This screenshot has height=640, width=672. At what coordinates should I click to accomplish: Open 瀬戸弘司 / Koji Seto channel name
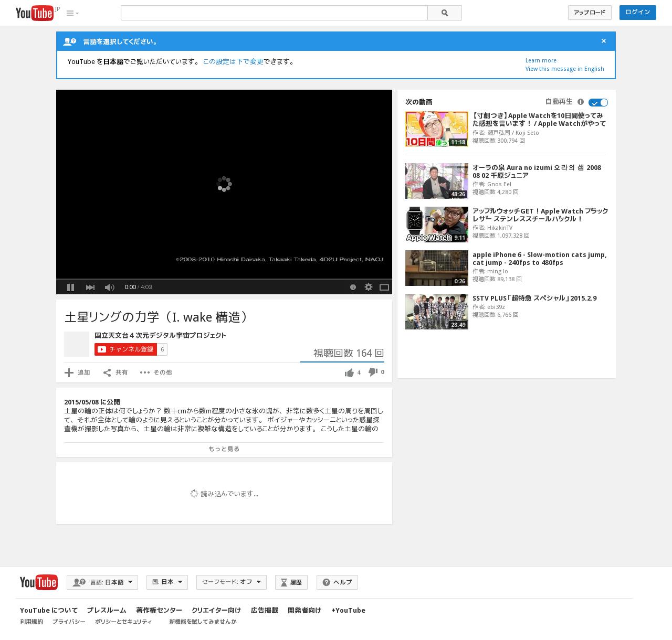[513, 133]
